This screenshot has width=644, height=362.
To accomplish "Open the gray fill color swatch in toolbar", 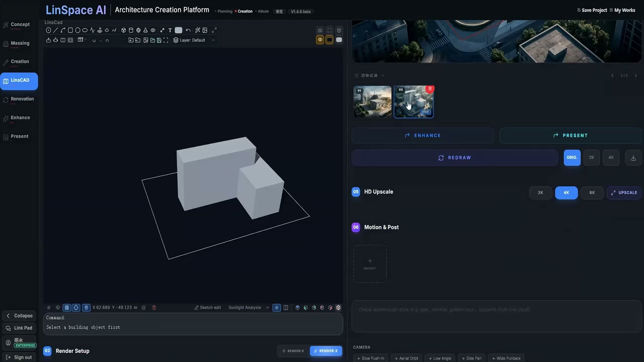I will click(x=179, y=30).
